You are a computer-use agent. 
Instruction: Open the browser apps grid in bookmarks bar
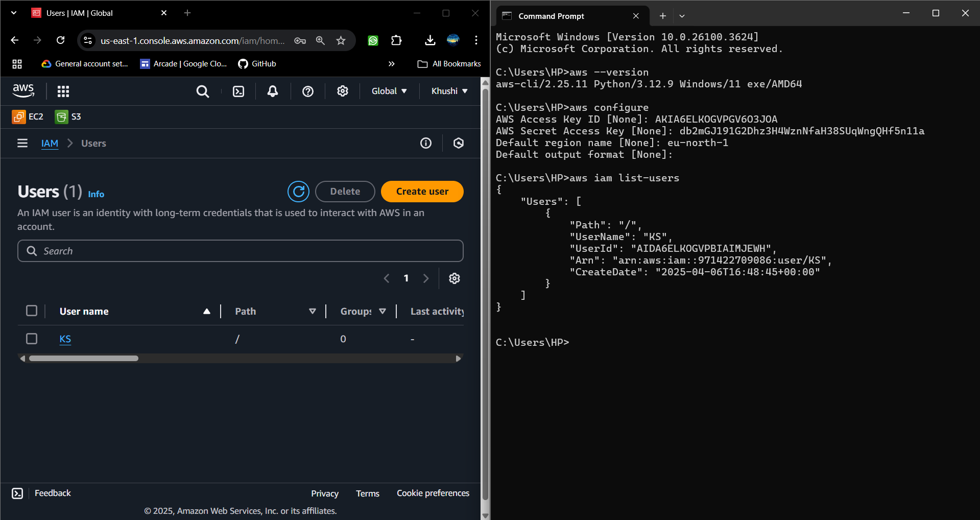point(17,64)
